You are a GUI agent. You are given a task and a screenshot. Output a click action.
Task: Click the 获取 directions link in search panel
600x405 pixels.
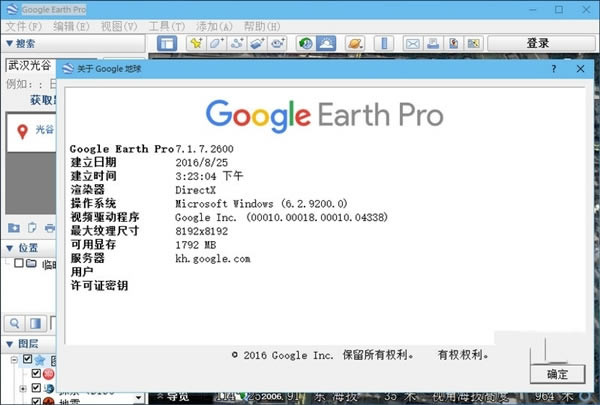click(43, 100)
